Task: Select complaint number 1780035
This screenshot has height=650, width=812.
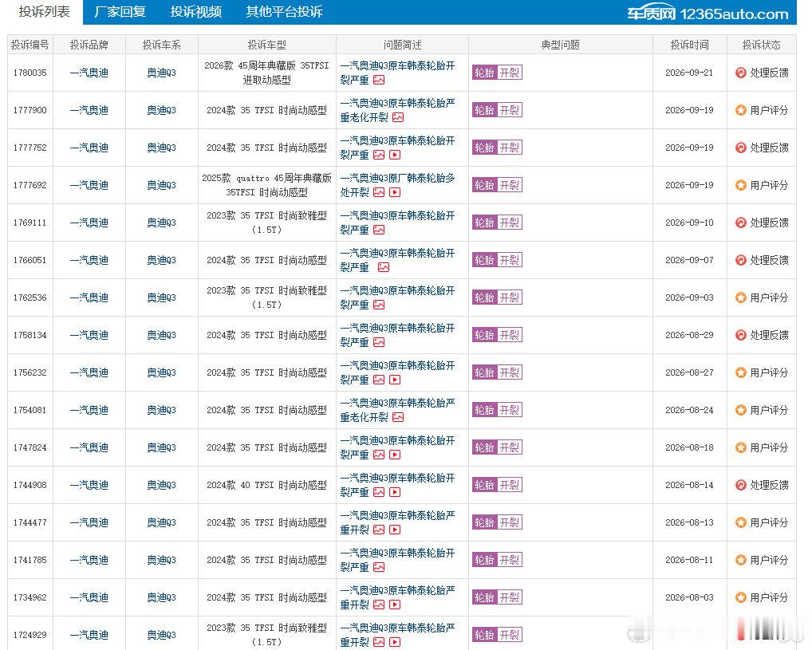Action: [30, 73]
